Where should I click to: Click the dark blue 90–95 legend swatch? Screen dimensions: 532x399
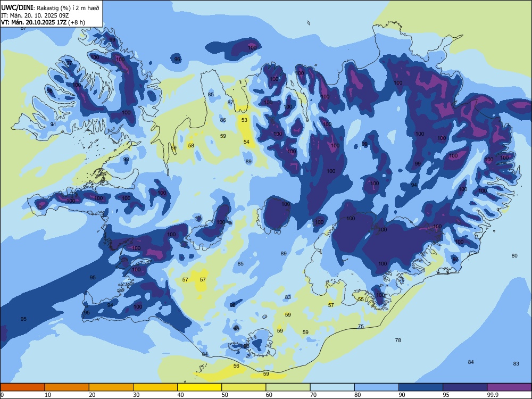click(421, 387)
